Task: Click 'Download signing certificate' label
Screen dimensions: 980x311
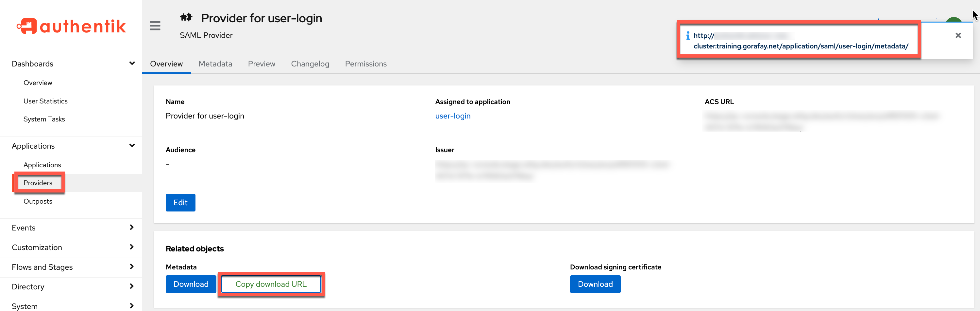Action: (x=615, y=267)
